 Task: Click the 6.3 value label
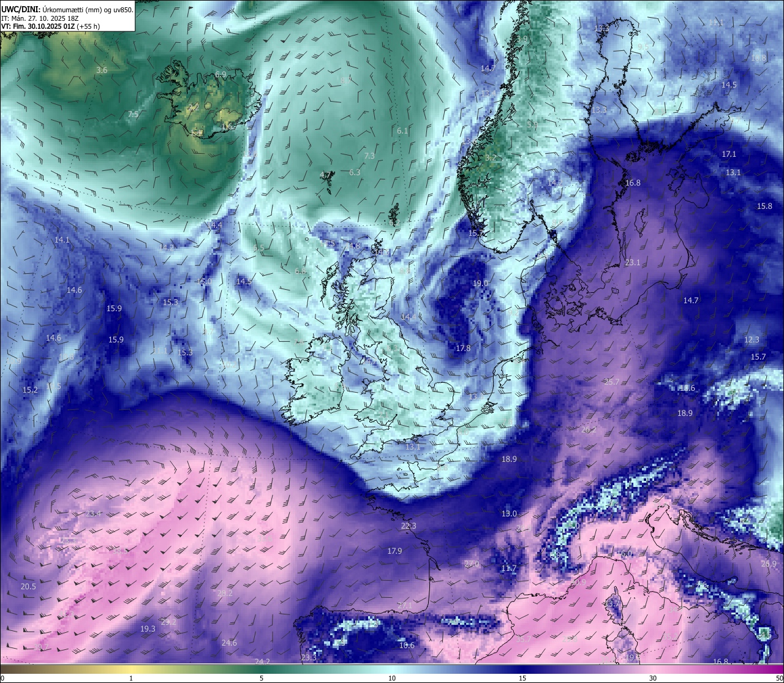355,173
